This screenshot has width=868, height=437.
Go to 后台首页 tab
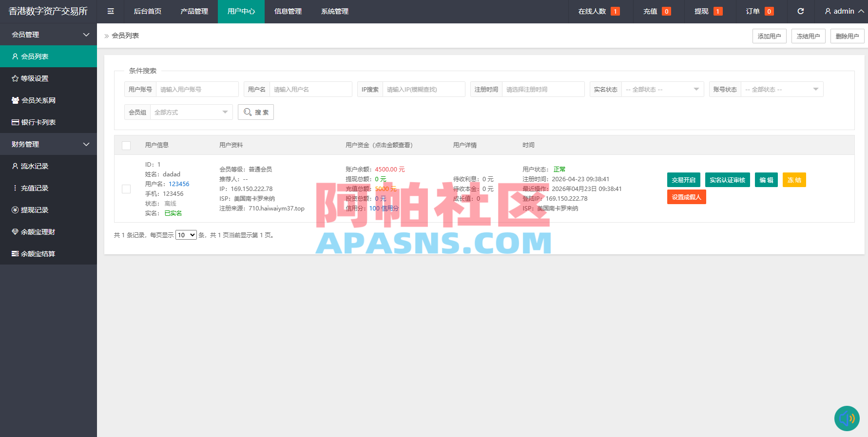tap(148, 11)
